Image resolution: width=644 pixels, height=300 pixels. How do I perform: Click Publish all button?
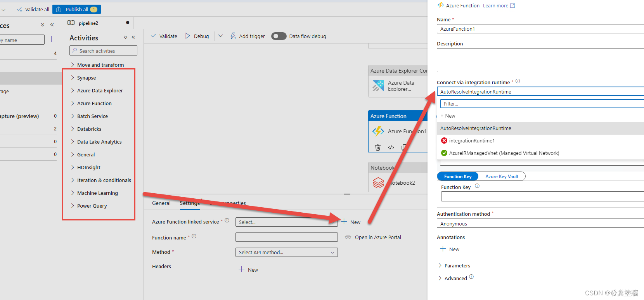pyautogui.click(x=76, y=9)
